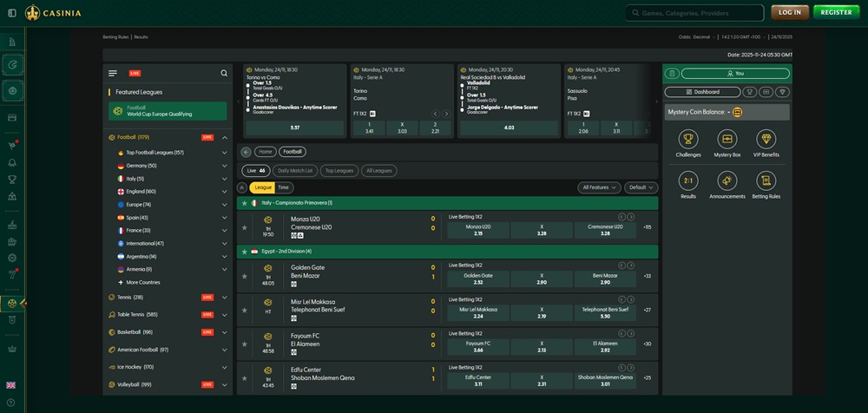Screen dimensions: 868x413
Task: Open Betting Rules scroll icon
Action: click(766, 180)
